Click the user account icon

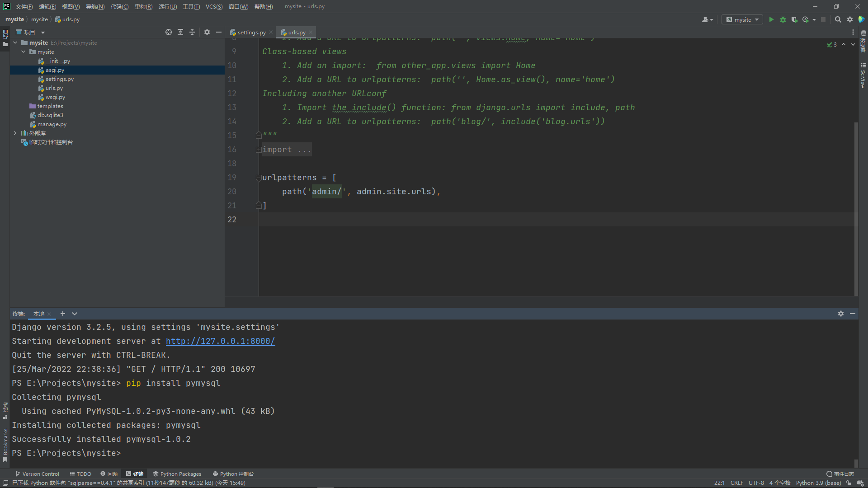point(705,19)
